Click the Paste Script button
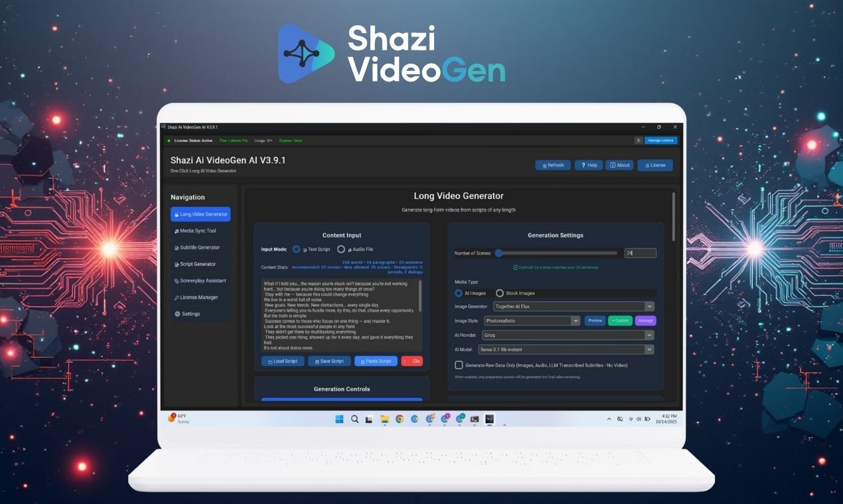Viewport: 843px width, 504px height. click(x=376, y=361)
